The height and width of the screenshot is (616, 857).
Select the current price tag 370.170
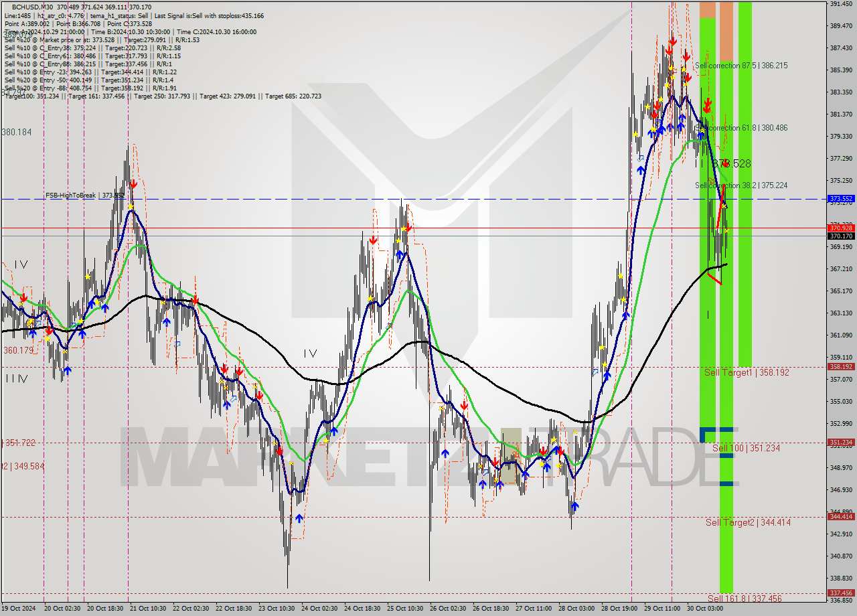point(841,236)
